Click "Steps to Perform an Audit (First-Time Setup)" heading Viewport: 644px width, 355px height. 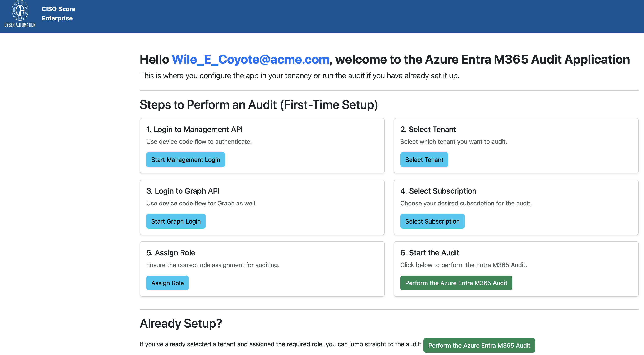click(x=258, y=105)
